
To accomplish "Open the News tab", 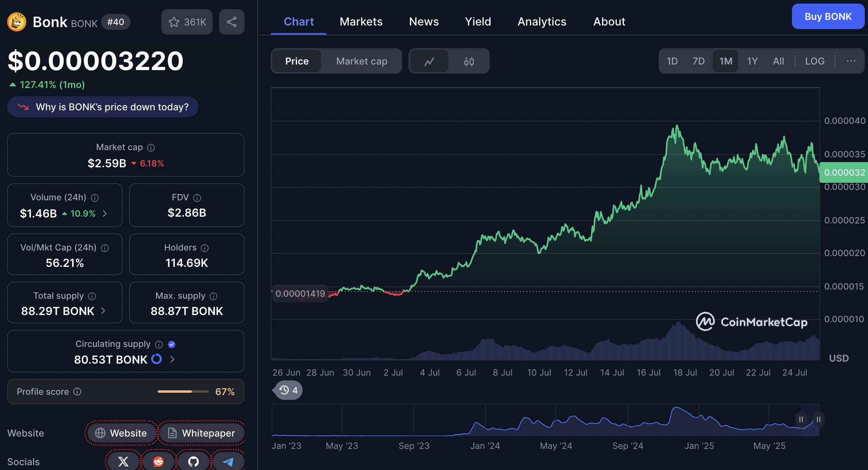I will pyautogui.click(x=424, y=22).
